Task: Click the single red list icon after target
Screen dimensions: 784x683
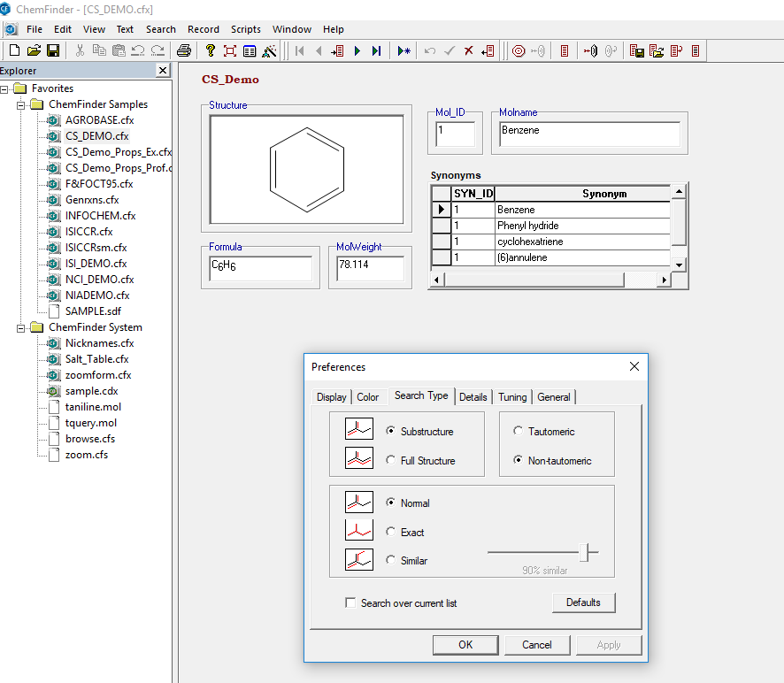Action: 565,50
